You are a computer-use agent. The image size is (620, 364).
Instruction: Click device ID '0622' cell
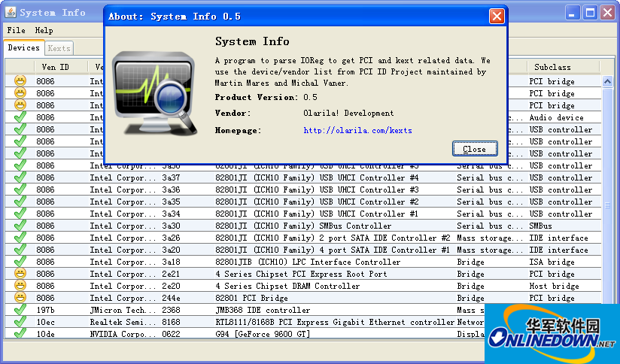(x=171, y=334)
